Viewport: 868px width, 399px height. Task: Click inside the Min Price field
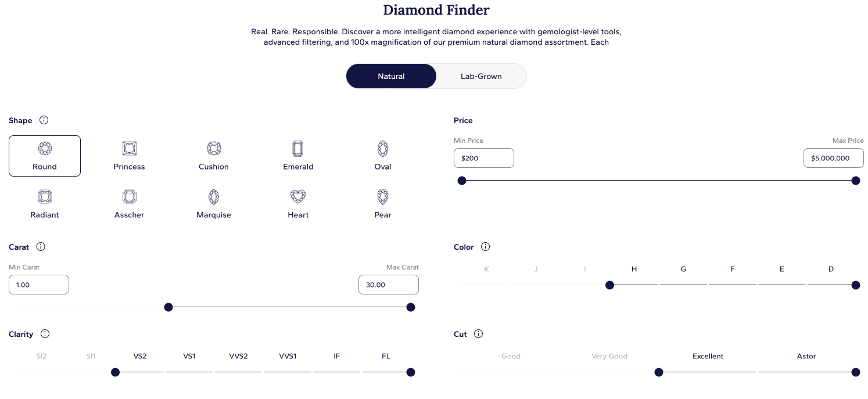click(483, 157)
